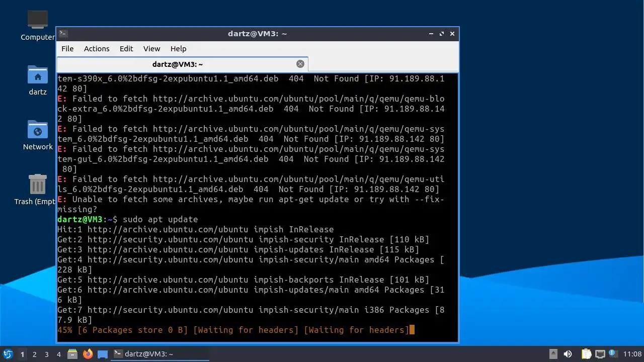This screenshot has width=644, height=362.
Task: Click the 11:08 clock
Action: click(x=632, y=354)
